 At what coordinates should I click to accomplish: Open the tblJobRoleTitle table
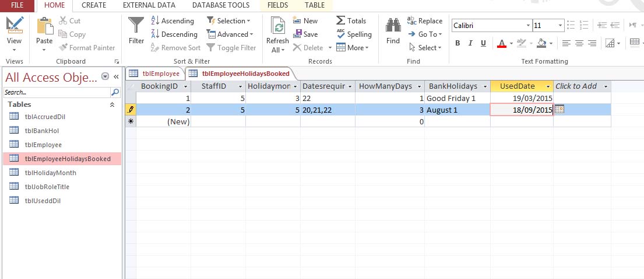[47, 186]
